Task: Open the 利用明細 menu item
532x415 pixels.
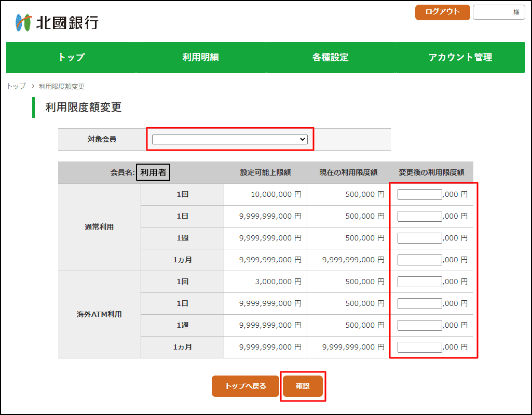Action: (x=200, y=58)
